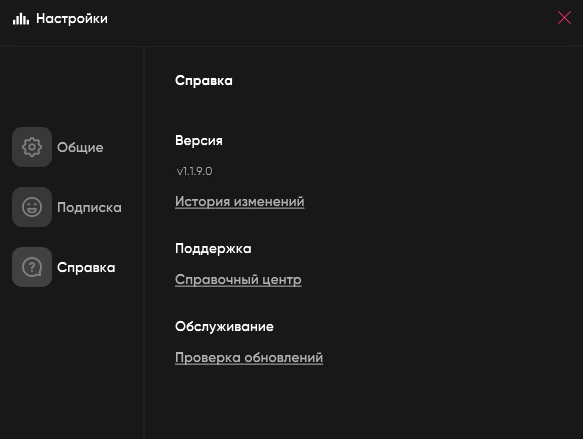Click the Обслуживание section heading
583x439 pixels.
224,327
